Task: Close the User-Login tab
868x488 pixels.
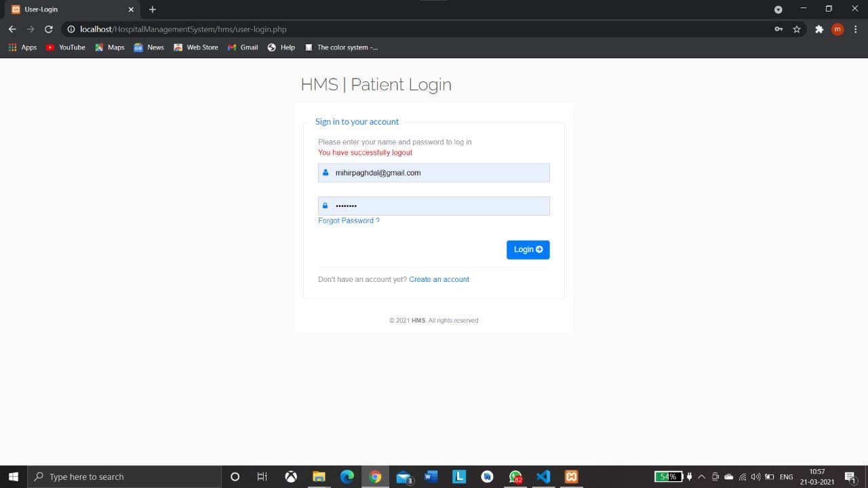Action: tap(131, 9)
